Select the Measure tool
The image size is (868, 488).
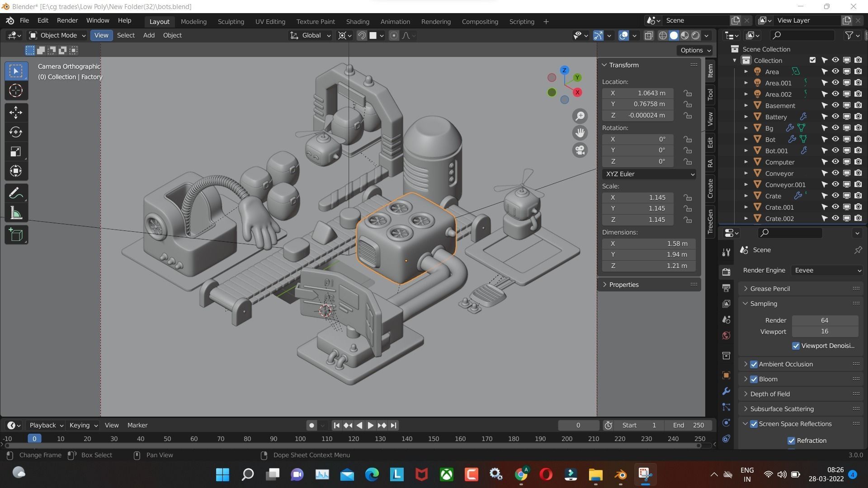[x=16, y=213]
